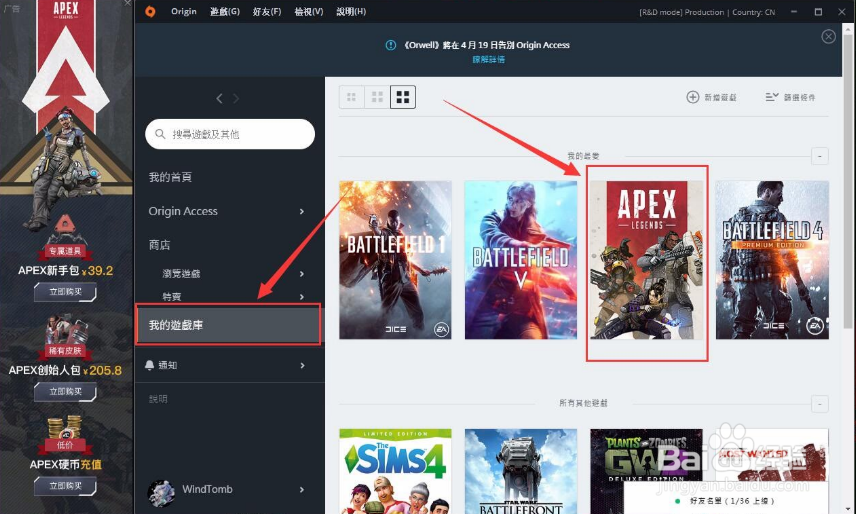Open the 篩選條件 filter panel

point(790,97)
